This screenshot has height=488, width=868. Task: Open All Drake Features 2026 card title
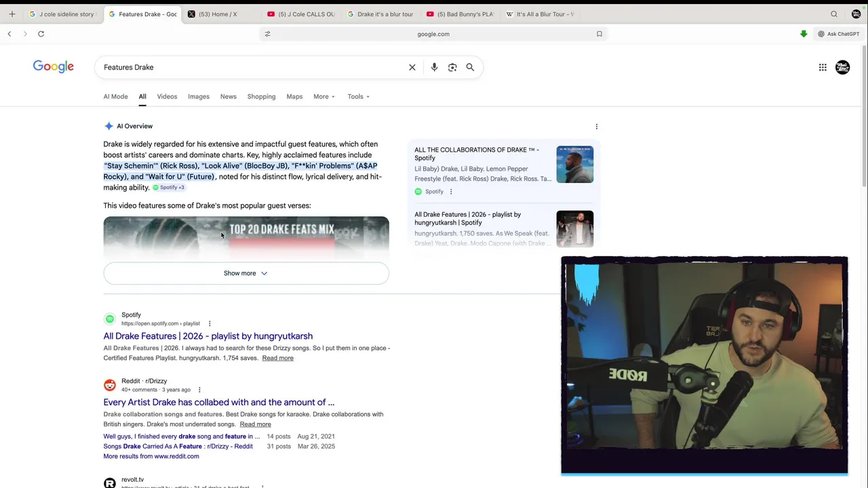coord(468,218)
